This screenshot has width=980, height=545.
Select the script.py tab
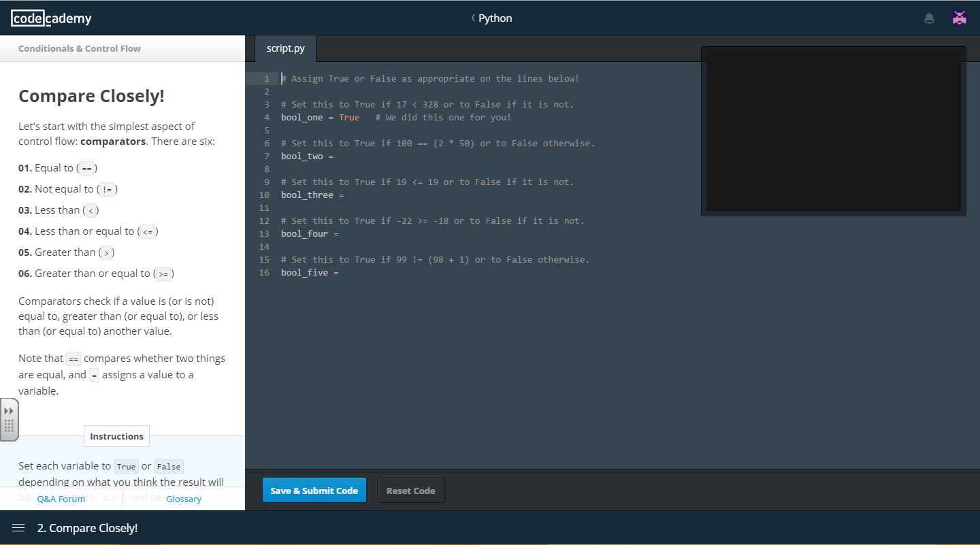tap(285, 48)
